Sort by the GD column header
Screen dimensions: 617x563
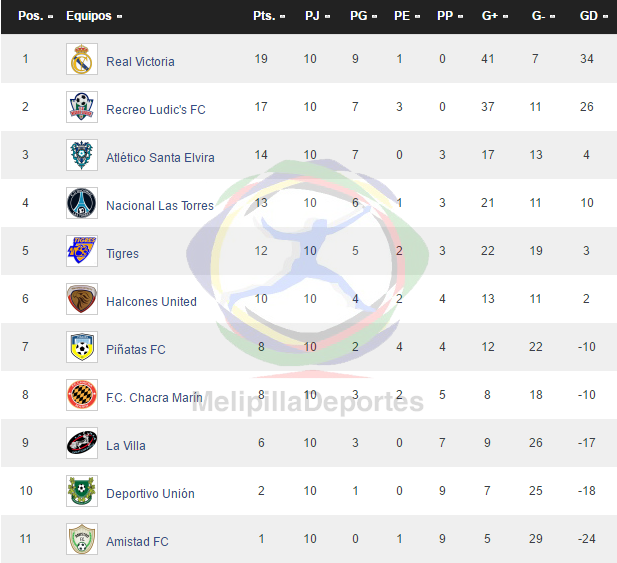pos(593,16)
